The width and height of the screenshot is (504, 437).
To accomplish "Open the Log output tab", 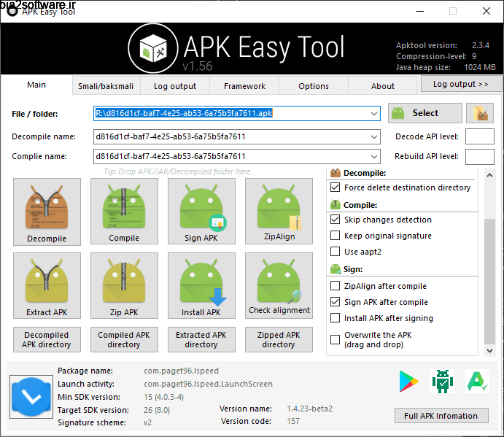I will tap(175, 86).
